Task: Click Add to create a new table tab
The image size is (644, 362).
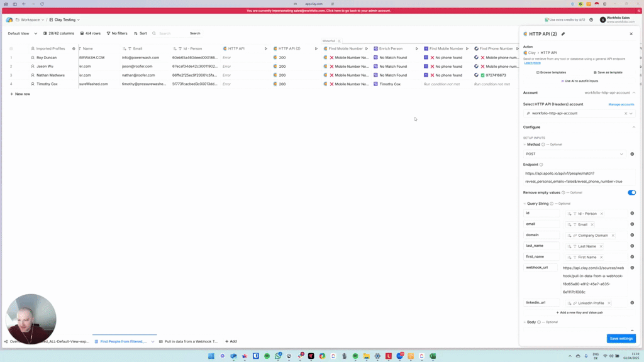Action: 231,342
